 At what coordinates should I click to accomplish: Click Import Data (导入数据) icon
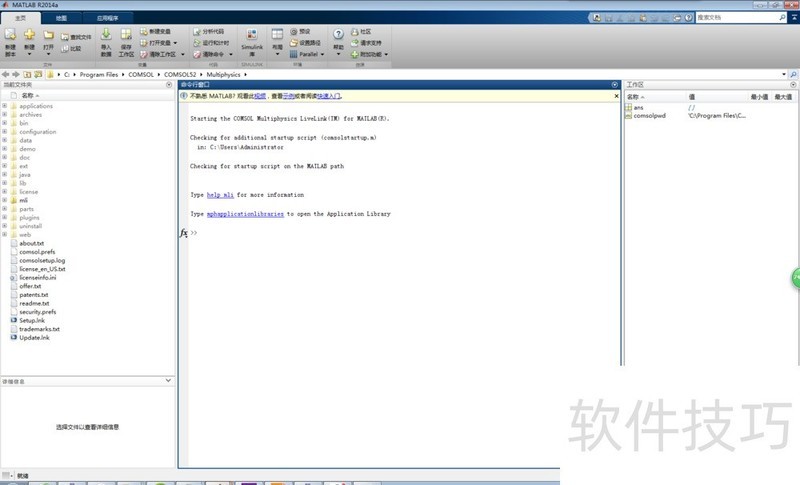pyautogui.click(x=106, y=35)
